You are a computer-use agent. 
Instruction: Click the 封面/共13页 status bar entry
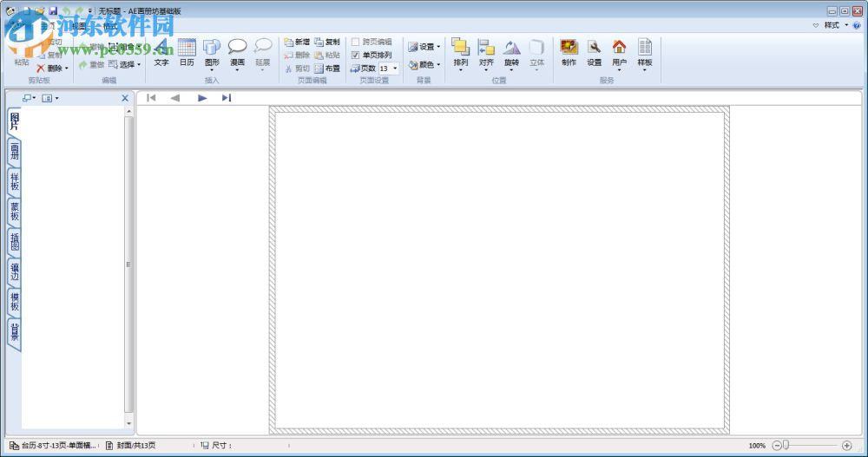pos(131,446)
